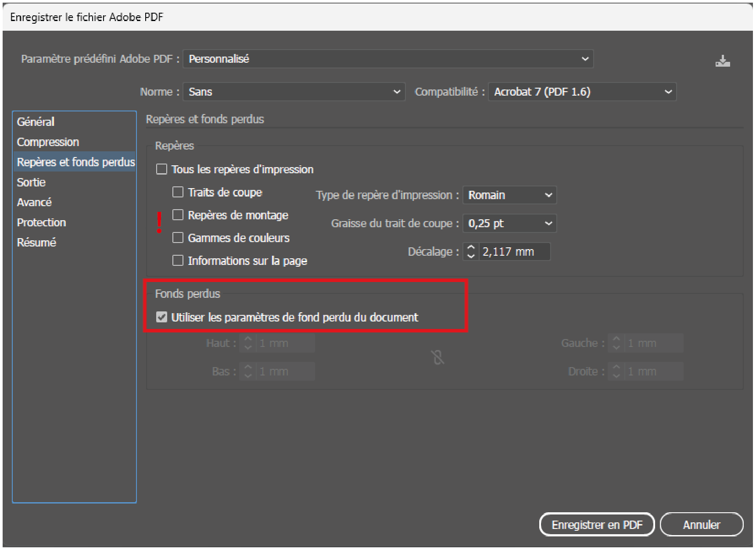Click the Enregistrer en PDF button

click(597, 525)
